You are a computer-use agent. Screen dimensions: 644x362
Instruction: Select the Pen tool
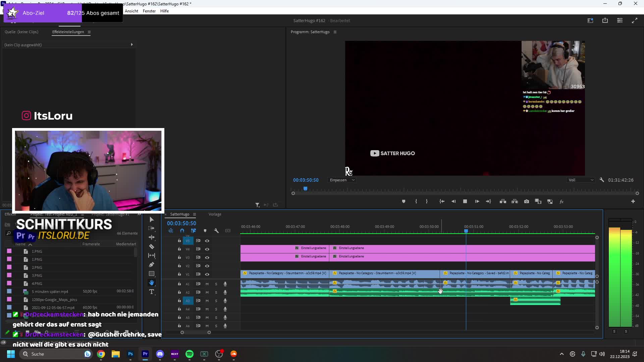[x=152, y=265]
